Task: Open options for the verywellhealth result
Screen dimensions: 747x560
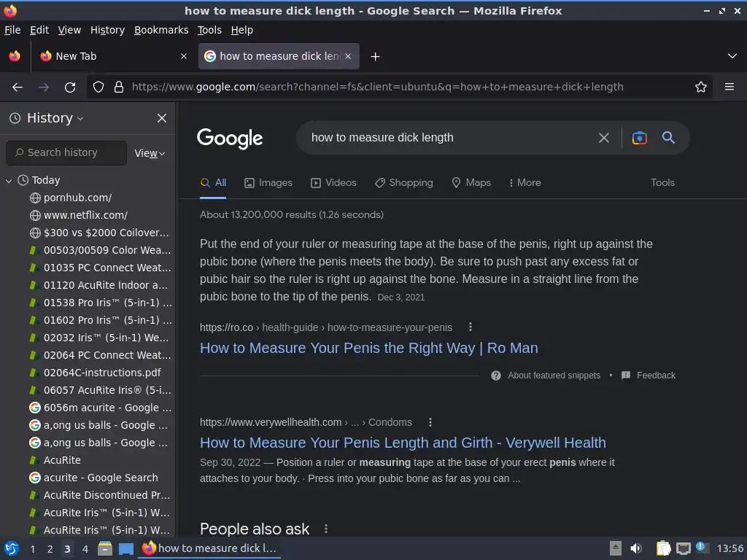Action: 430,422
